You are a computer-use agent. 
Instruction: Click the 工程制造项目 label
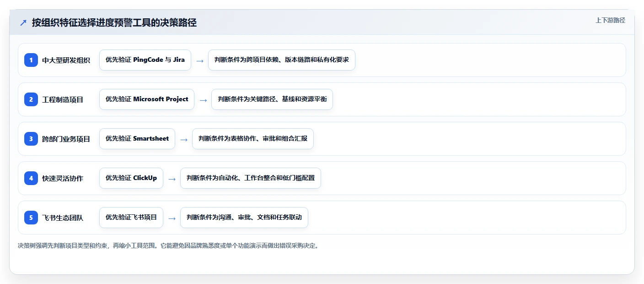point(63,99)
